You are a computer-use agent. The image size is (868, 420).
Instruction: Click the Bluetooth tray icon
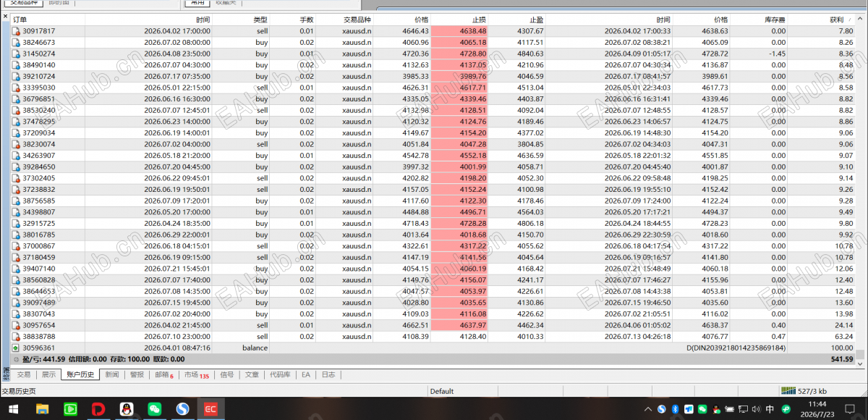(x=675, y=409)
